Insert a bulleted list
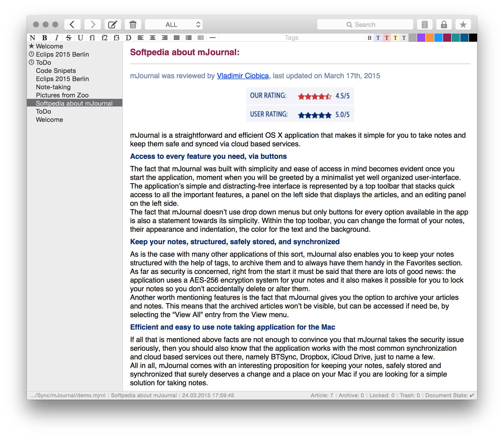The height and width of the screenshot is (438, 504). point(189,38)
